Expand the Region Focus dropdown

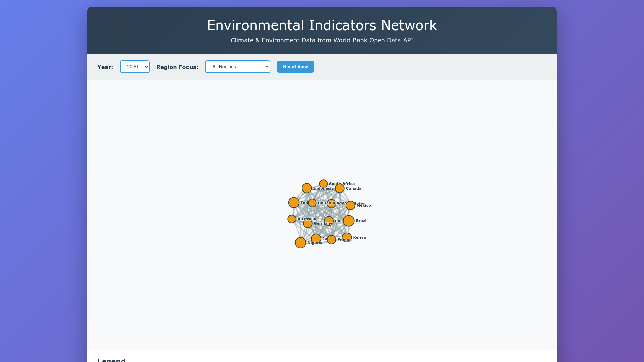coord(237,67)
